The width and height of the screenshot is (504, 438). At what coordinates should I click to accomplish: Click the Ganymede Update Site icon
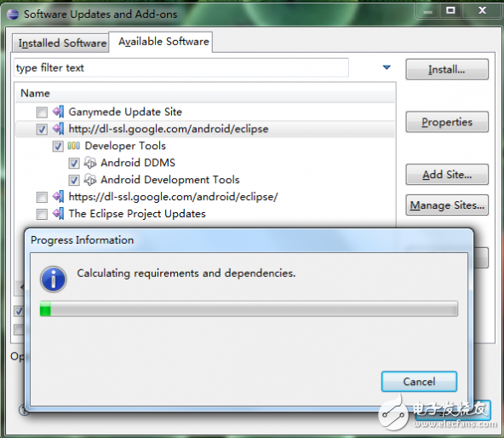(x=58, y=112)
